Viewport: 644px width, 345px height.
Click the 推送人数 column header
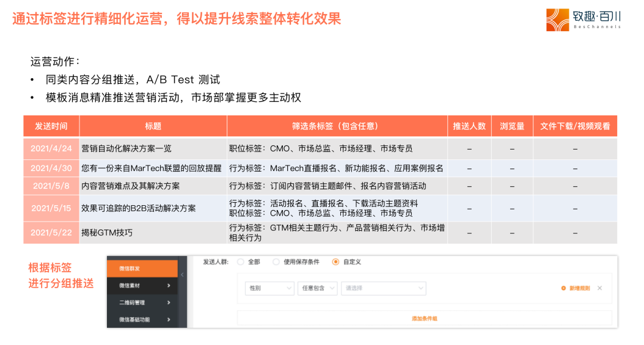(x=469, y=126)
